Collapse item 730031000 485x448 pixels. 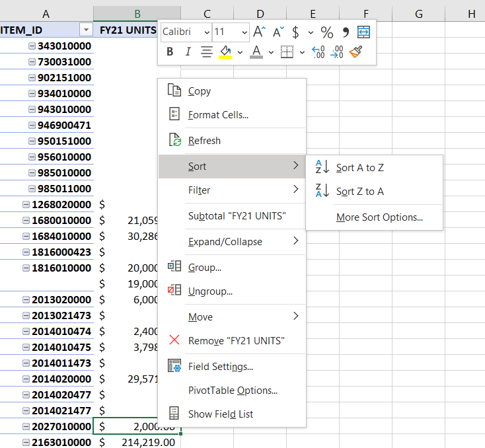coord(32,62)
